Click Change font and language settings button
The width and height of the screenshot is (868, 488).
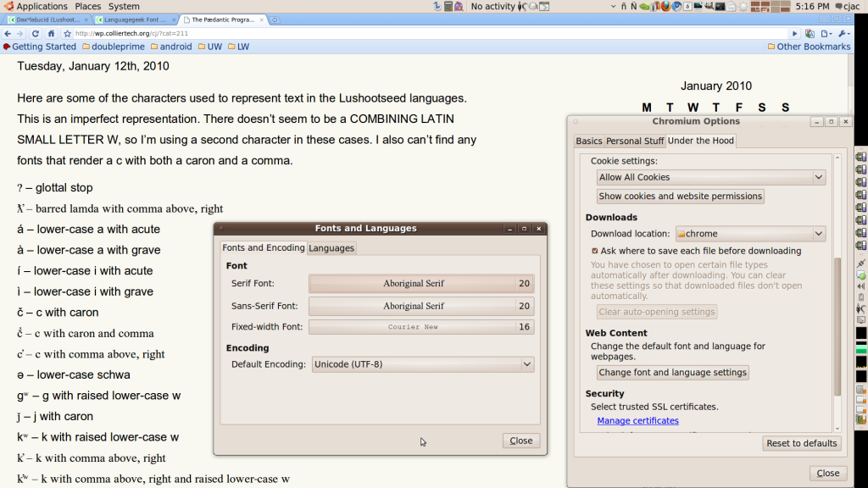pos(672,373)
